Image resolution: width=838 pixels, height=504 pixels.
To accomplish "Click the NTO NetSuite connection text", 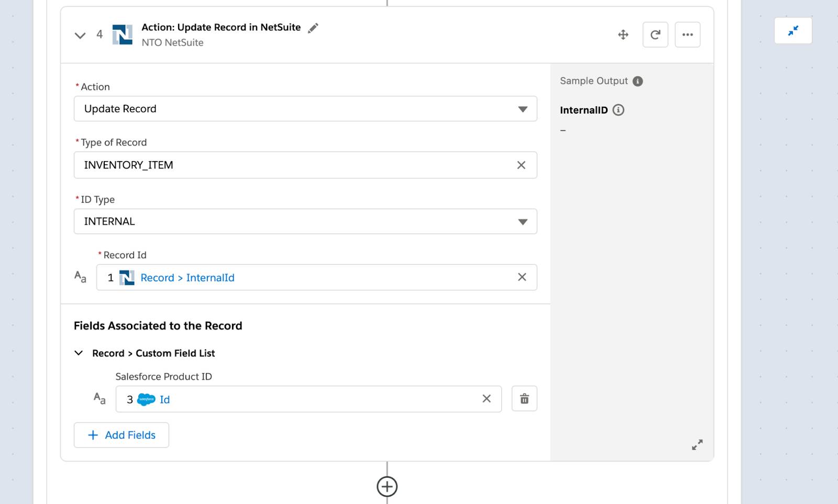I will pyautogui.click(x=172, y=43).
